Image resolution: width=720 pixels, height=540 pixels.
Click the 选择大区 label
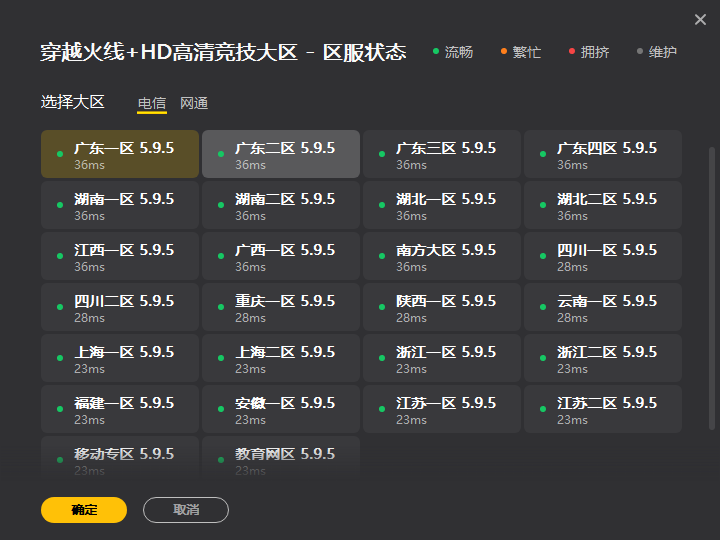(73, 101)
